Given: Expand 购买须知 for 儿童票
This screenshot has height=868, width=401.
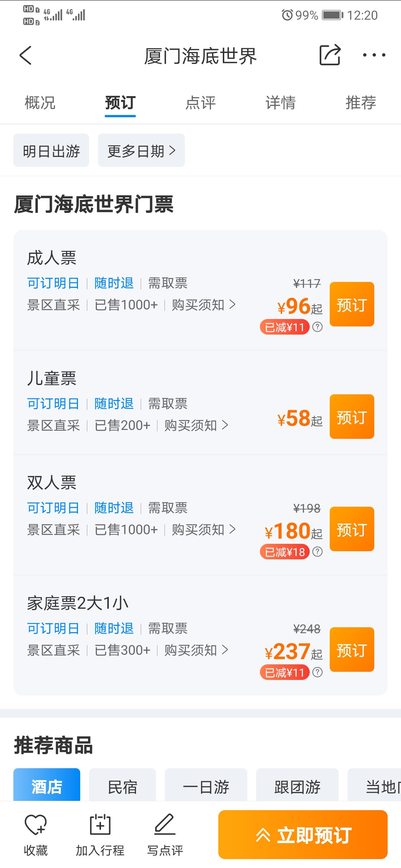Looking at the screenshot, I should 196,425.
